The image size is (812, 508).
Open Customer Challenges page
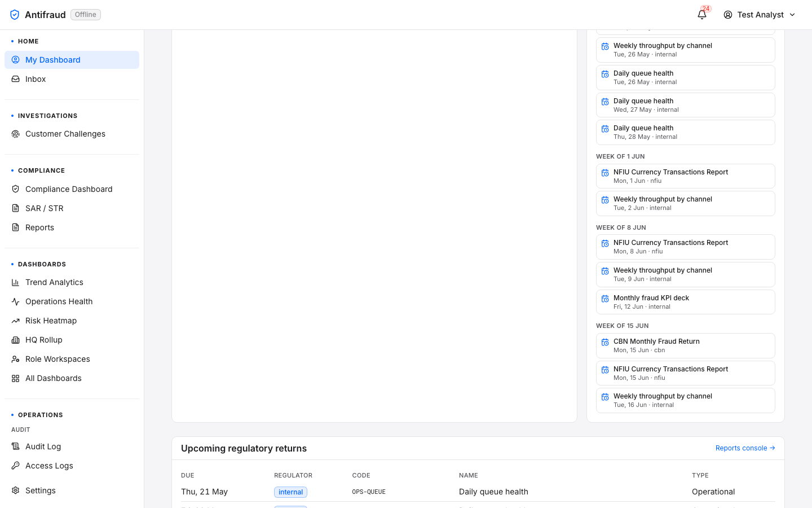point(72,134)
